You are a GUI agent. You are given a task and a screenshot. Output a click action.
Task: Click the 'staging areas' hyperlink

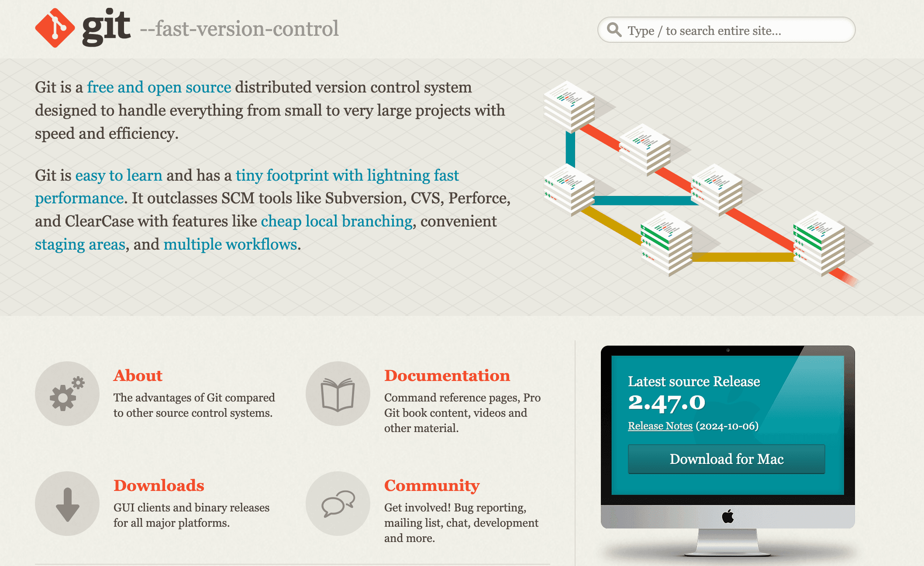(80, 244)
